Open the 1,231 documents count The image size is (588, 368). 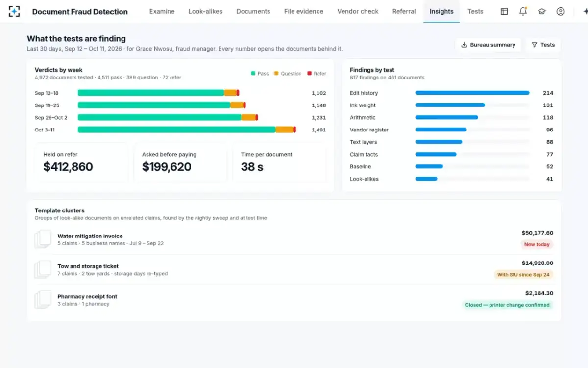[318, 118]
